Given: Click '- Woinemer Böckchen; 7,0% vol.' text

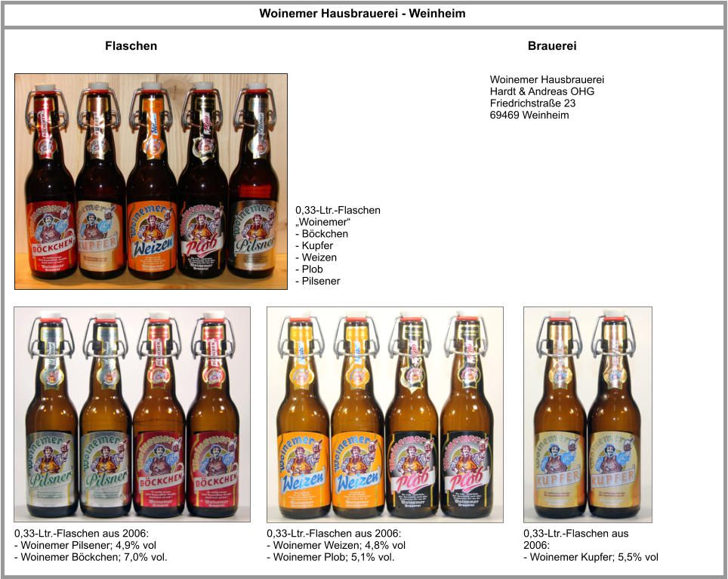Looking at the screenshot, I should (x=91, y=557).
